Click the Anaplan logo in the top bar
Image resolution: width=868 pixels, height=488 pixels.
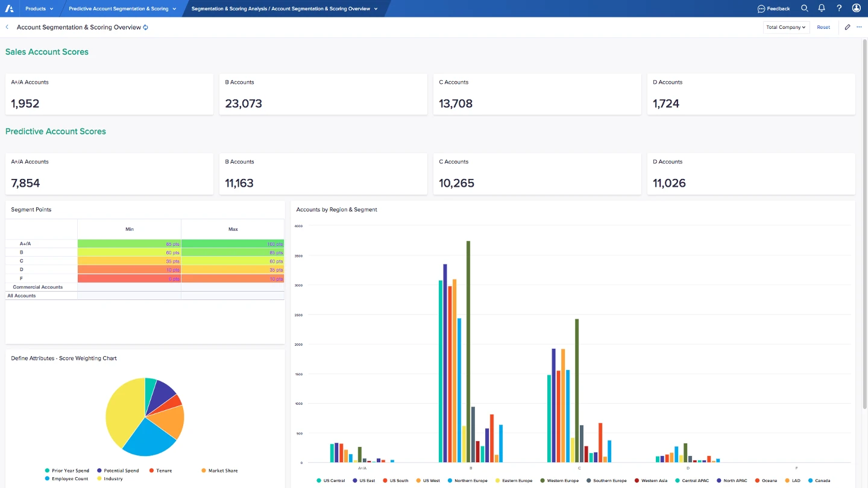click(x=9, y=8)
